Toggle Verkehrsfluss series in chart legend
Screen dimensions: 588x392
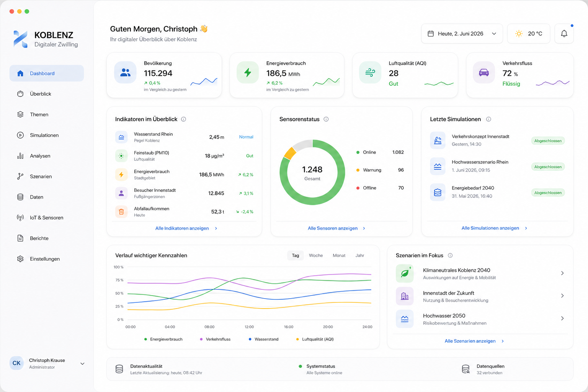[x=215, y=339]
